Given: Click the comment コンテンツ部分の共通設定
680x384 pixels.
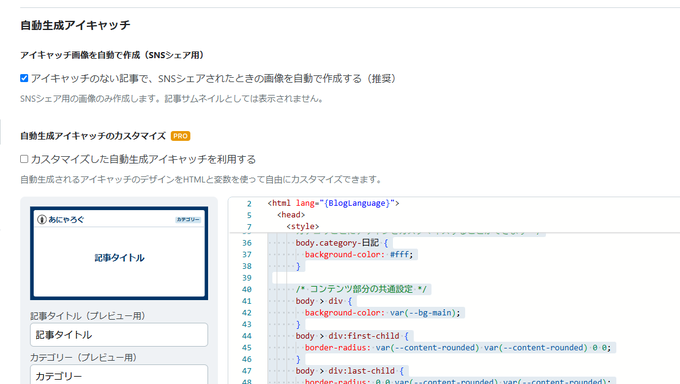Looking at the screenshot, I should tap(361, 289).
